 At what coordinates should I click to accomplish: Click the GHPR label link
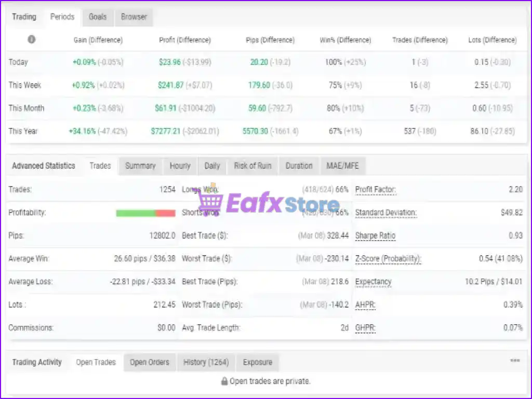(365, 328)
